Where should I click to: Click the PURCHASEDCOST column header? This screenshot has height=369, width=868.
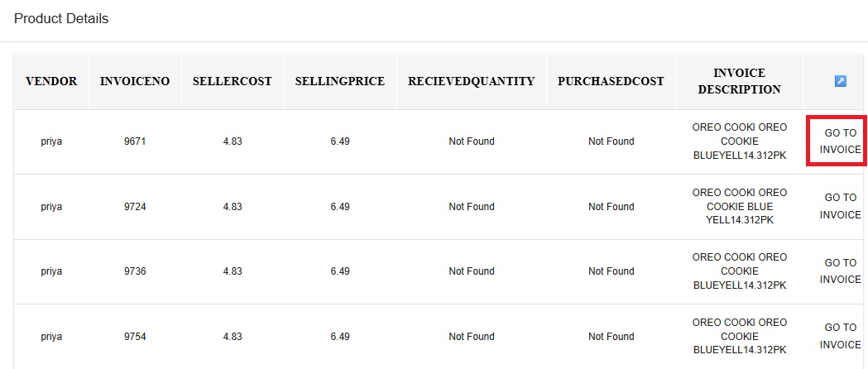tap(611, 81)
